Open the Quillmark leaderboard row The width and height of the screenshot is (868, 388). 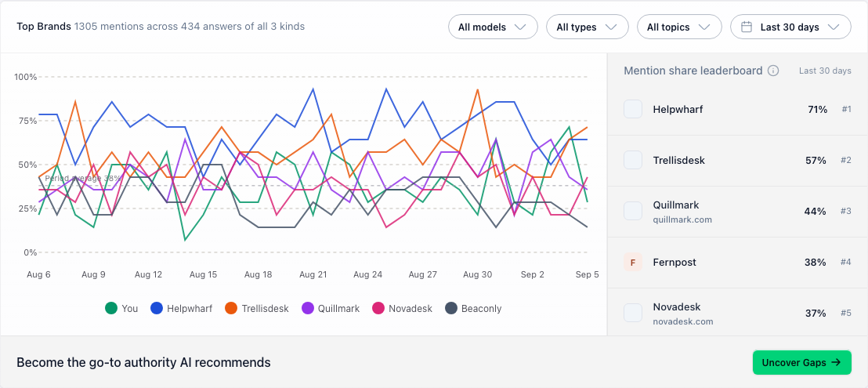click(x=737, y=212)
